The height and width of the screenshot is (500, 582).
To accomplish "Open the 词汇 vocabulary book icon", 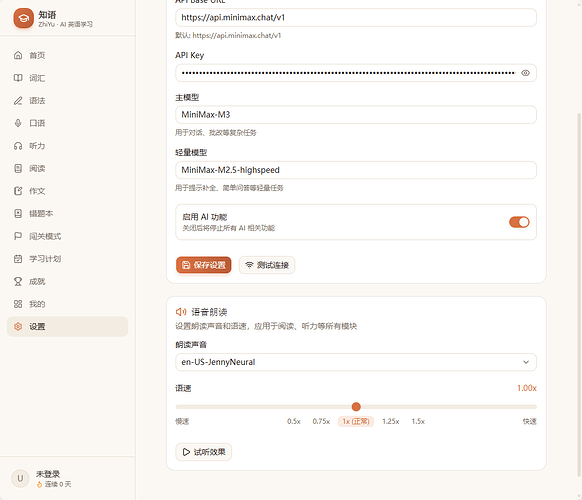I will [18, 78].
